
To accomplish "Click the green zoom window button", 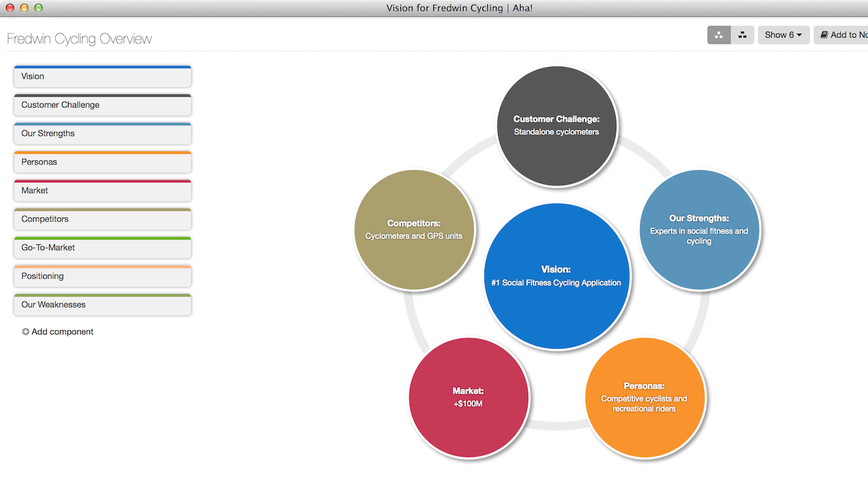I will tap(38, 8).
